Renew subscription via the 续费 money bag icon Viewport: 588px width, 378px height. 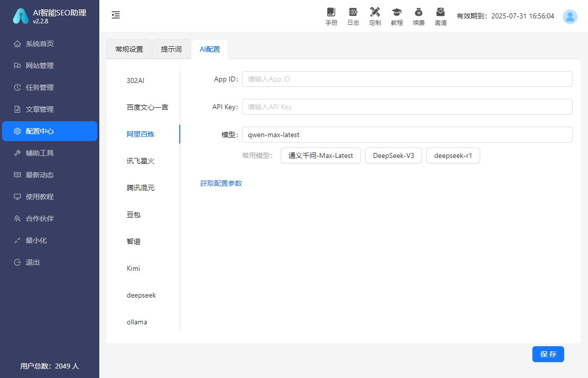click(418, 16)
